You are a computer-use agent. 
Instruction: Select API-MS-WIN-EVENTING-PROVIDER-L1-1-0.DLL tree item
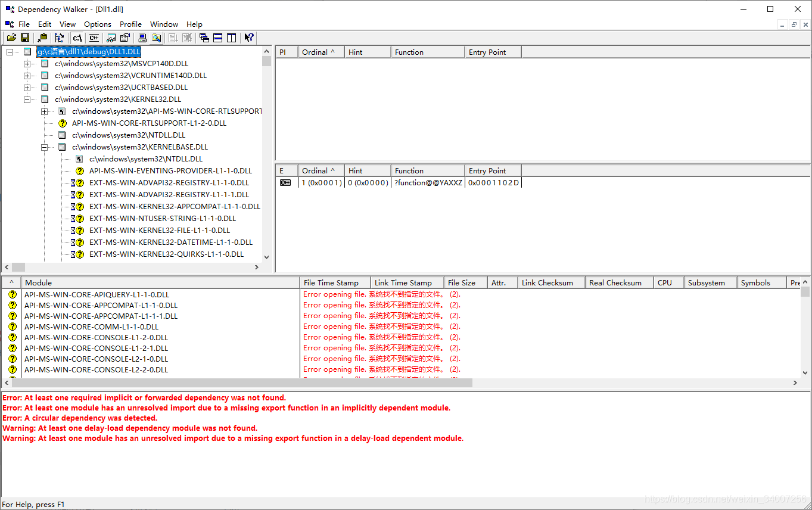tap(170, 171)
